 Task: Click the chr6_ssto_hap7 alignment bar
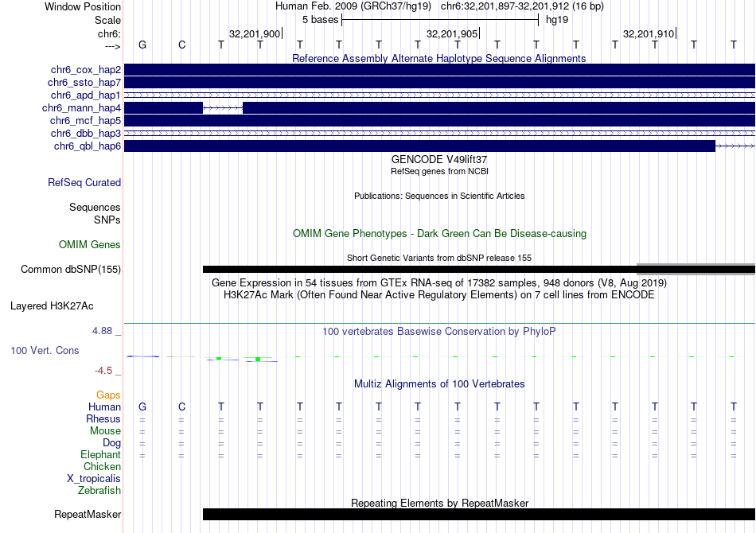tap(440, 83)
